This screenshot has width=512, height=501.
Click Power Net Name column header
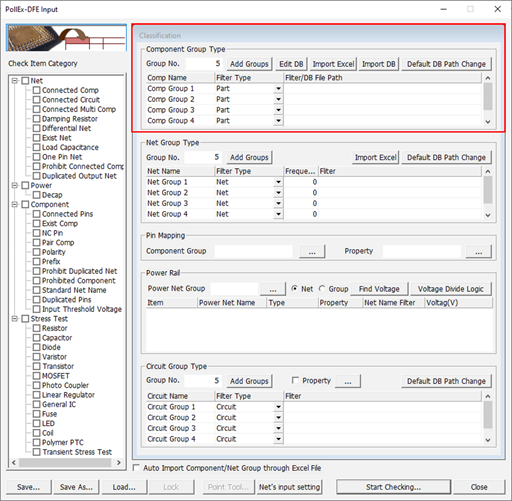(x=232, y=303)
